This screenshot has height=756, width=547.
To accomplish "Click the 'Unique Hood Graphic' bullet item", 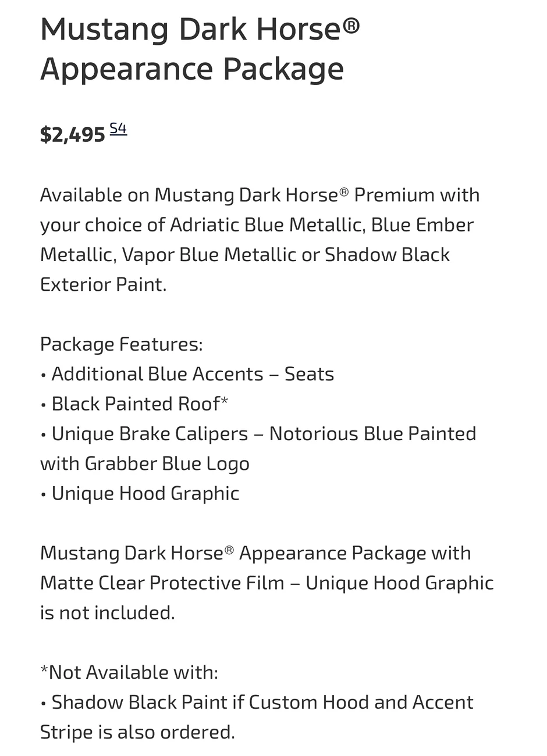I will (x=140, y=493).
